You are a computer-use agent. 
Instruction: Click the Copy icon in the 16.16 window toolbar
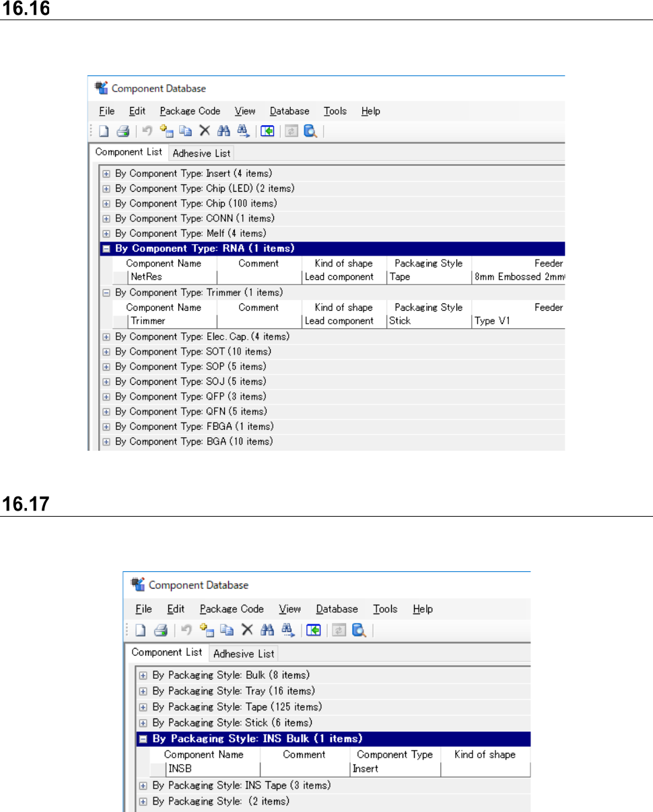184,131
